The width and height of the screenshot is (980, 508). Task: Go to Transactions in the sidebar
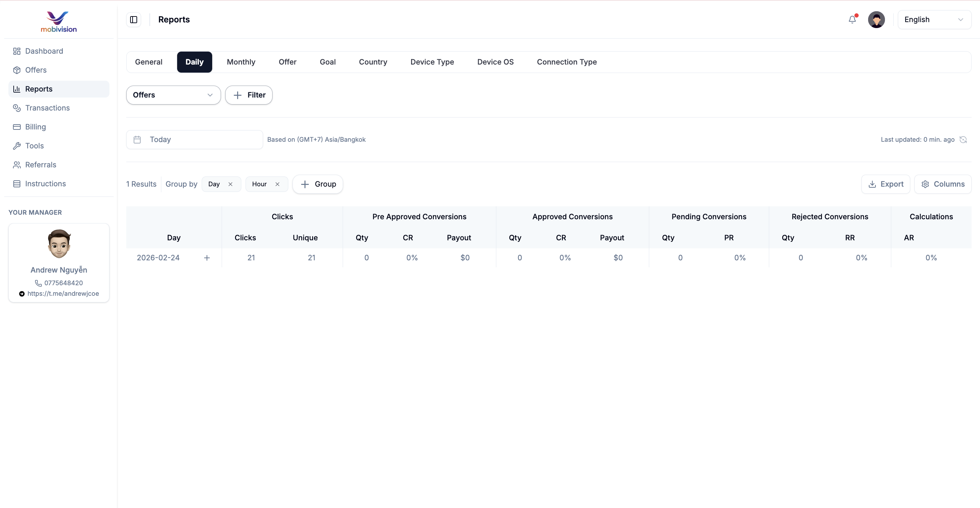point(47,108)
